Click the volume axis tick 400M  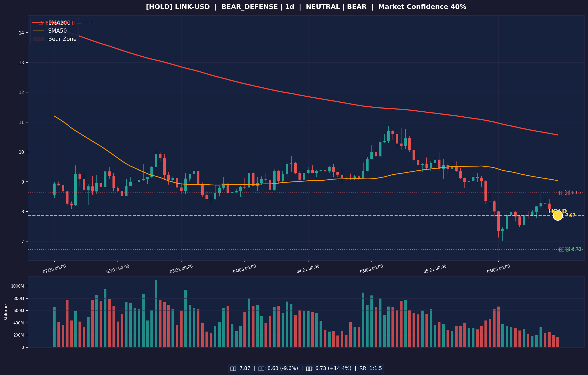click(x=19, y=323)
